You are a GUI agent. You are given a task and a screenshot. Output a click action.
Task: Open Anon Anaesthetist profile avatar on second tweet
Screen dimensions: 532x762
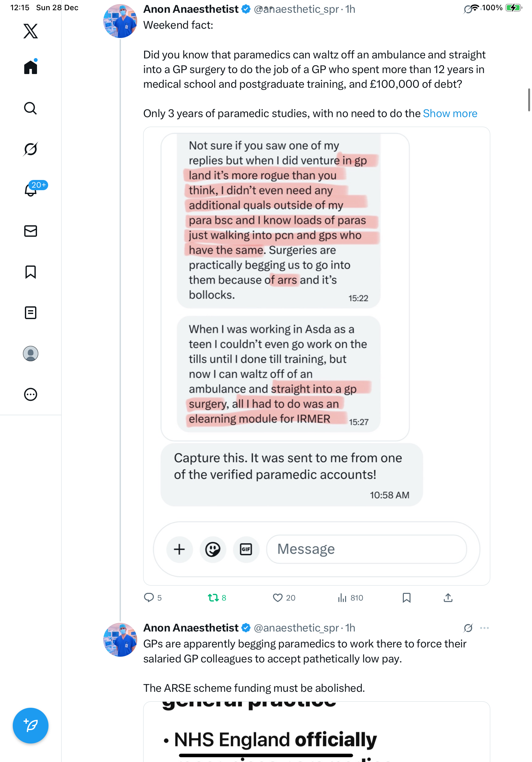[120, 639]
